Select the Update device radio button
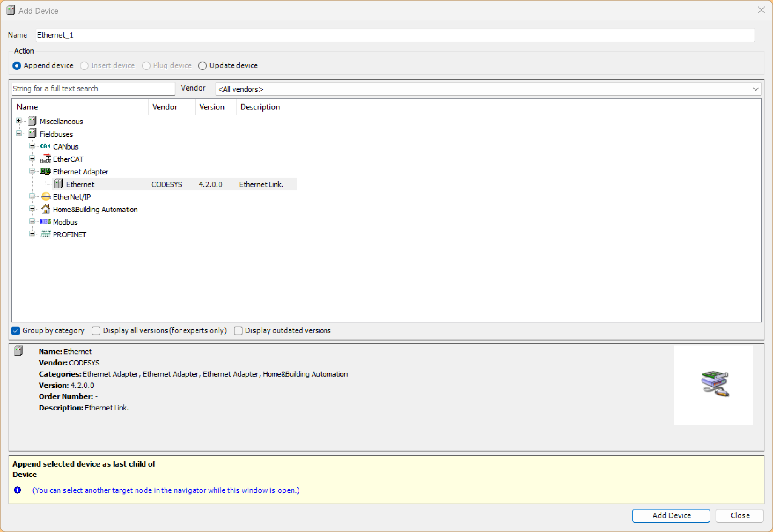 coord(203,66)
